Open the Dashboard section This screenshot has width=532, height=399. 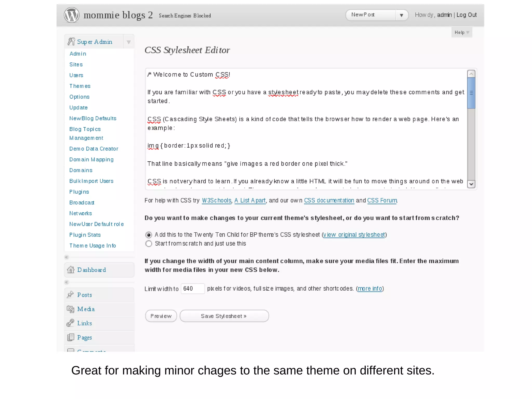click(x=99, y=270)
